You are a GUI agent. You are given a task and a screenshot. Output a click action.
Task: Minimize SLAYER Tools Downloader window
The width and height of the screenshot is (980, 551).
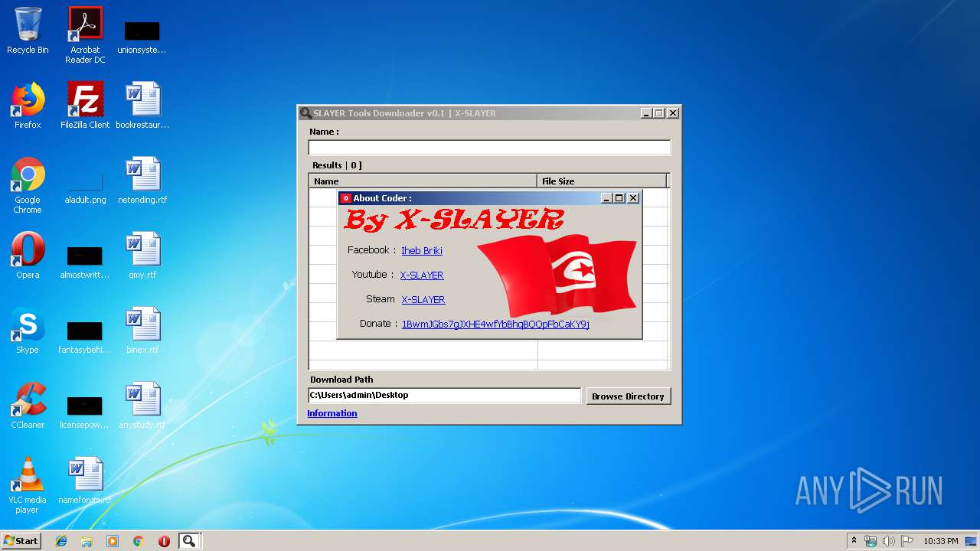(646, 113)
